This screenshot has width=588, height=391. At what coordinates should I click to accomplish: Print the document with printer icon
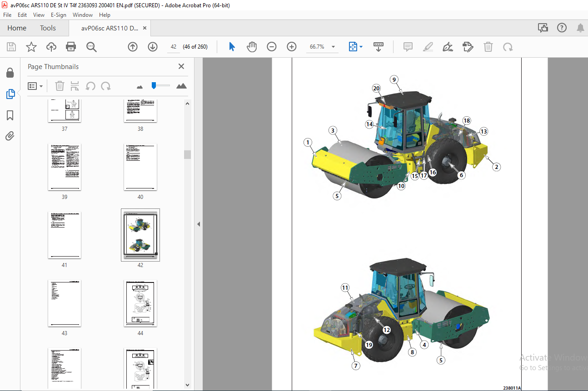[71, 47]
